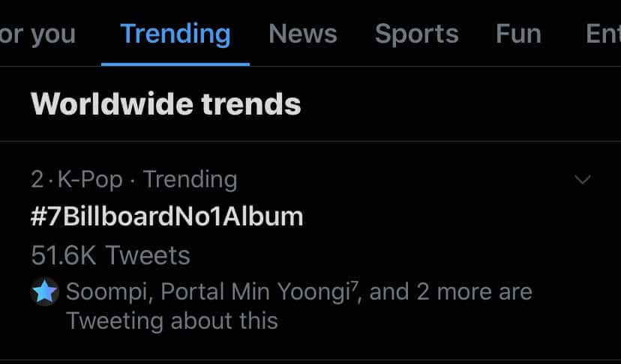Click the "Tweeting about this" text

pyautogui.click(x=172, y=321)
